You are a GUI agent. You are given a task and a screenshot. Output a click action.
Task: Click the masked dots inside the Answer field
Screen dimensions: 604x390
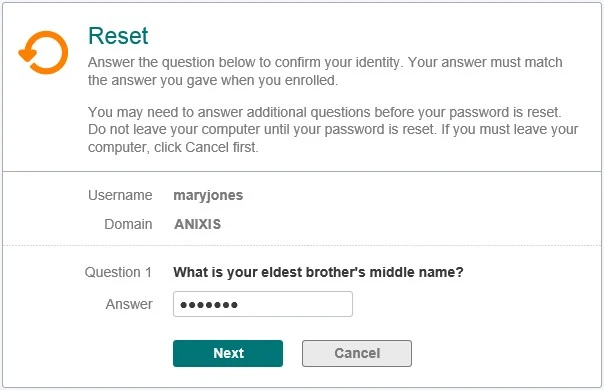click(209, 305)
